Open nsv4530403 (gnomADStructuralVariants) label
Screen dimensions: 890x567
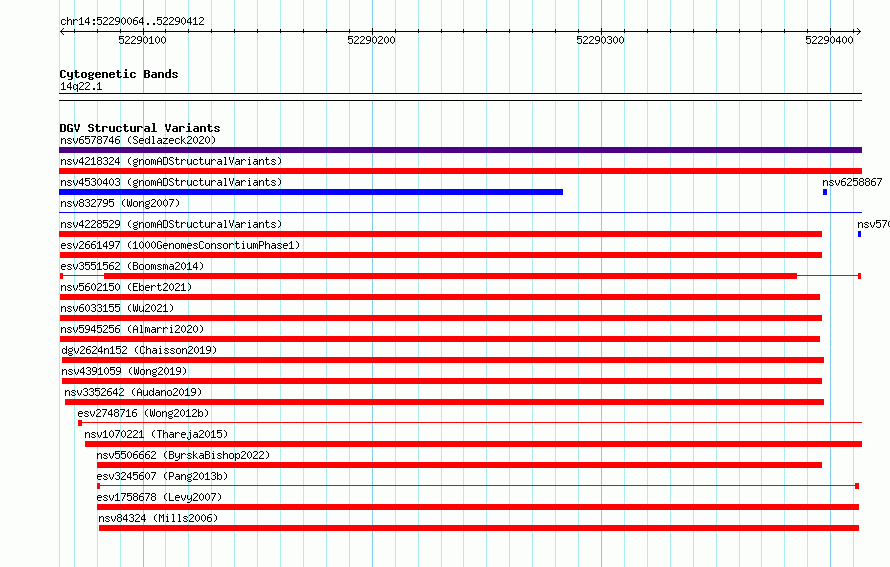171,182
